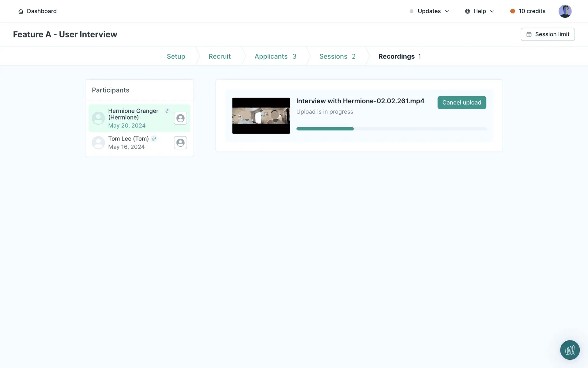Click the orange credits coin icon

512,11
